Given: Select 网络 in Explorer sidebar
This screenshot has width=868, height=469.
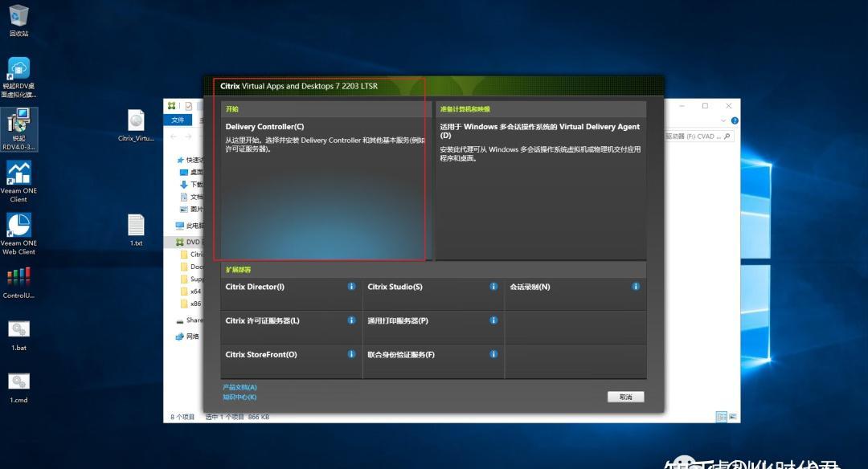Looking at the screenshot, I should [187, 336].
